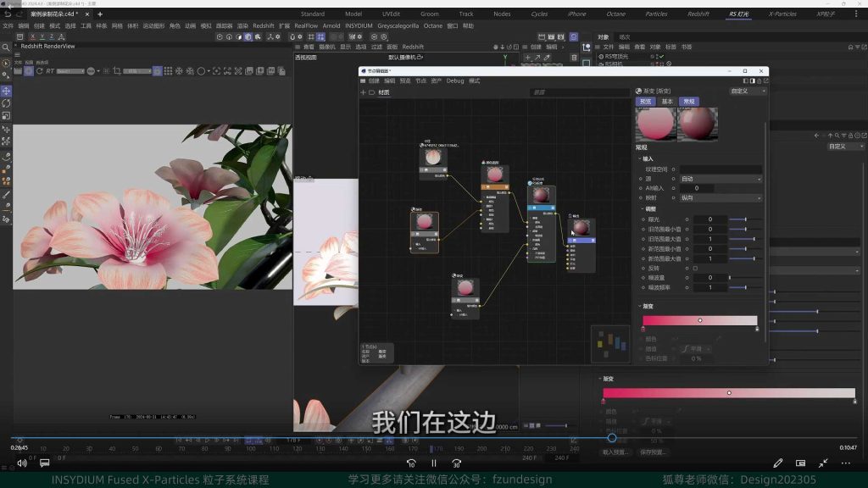Click the magnifier icon beside Redshift RenderView

click(x=6, y=48)
